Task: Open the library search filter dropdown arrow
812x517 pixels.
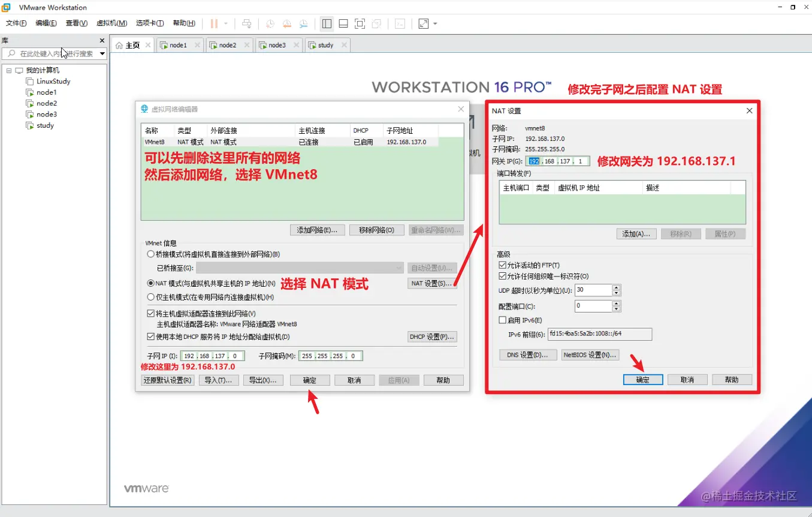Action: (102, 53)
